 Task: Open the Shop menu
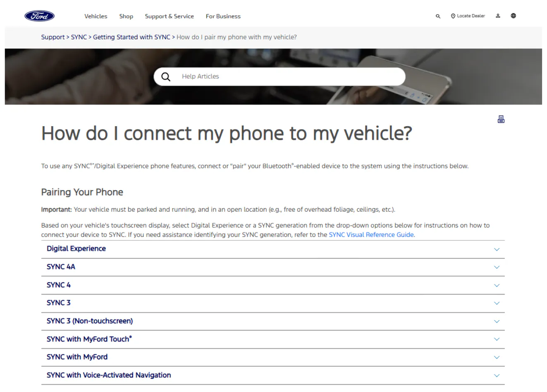click(126, 16)
